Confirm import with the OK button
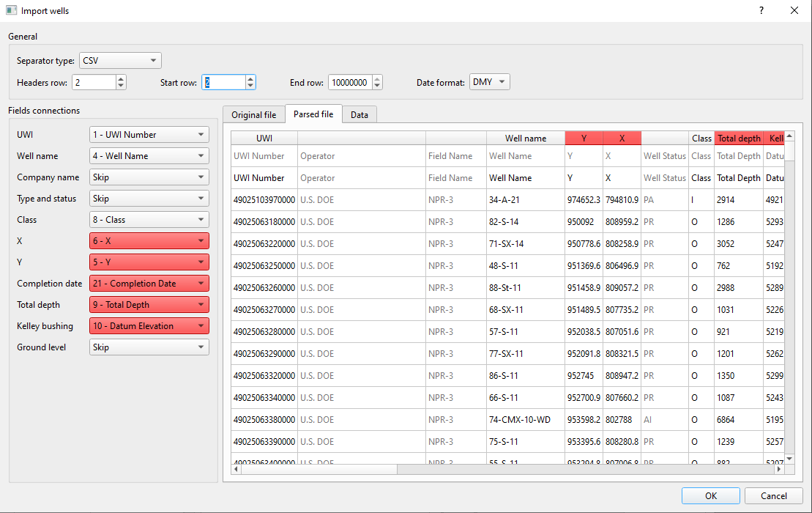 (x=709, y=495)
